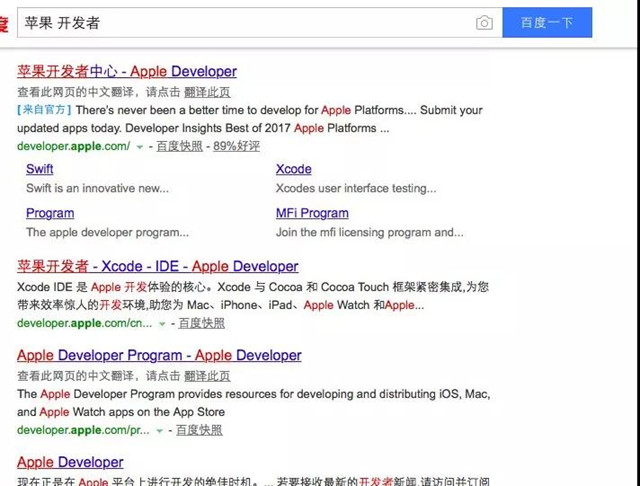Open the Program sublink
The height and width of the screenshot is (486, 640).
coord(50,213)
